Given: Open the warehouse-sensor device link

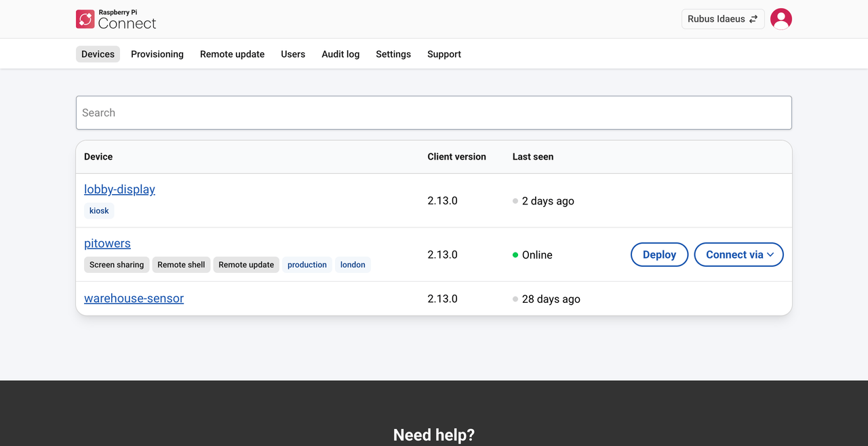Looking at the screenshot, I should point(134,298).
